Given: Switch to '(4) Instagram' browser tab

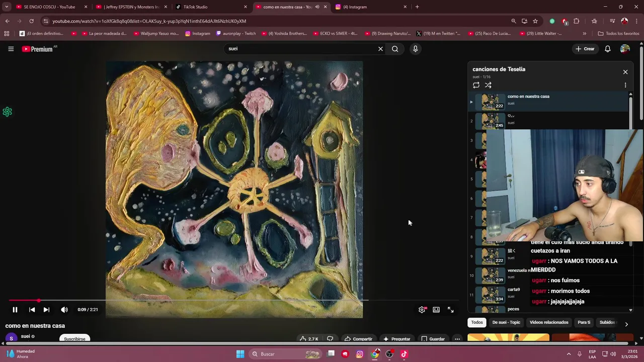Looking at the screenshot, I should pos(371,7).
